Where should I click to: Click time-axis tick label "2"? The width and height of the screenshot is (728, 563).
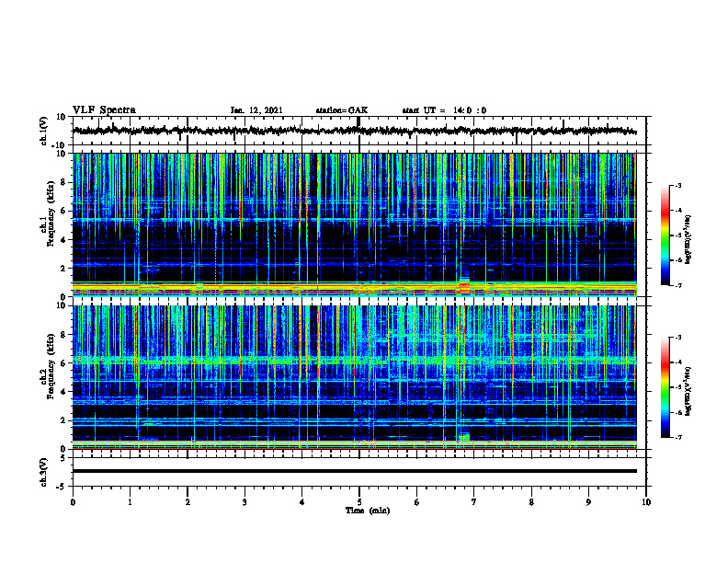point(188,502)
